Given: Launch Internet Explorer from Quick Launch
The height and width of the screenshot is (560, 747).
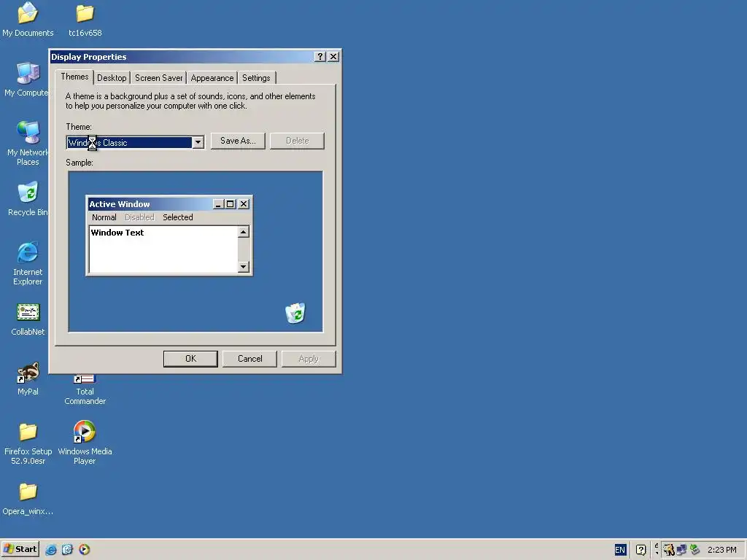Looking at the screenshot, I should (51, 550).
